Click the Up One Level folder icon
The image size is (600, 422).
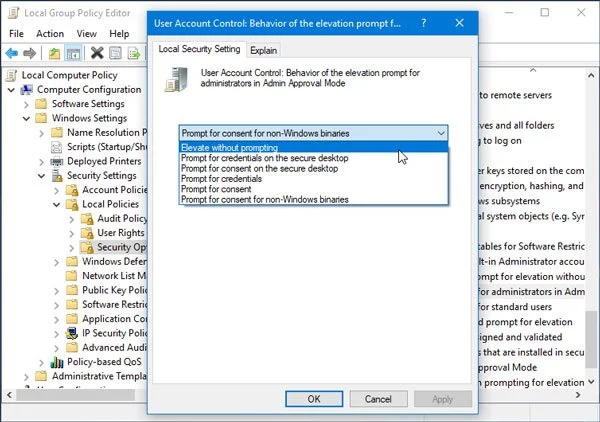(x=54, y=53)
